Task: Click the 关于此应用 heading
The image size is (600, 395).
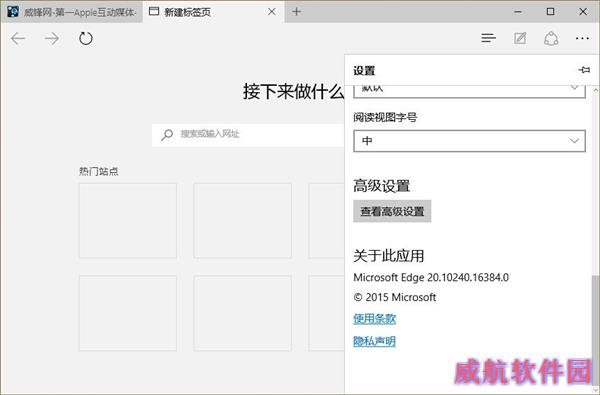Action: (388, 256)
